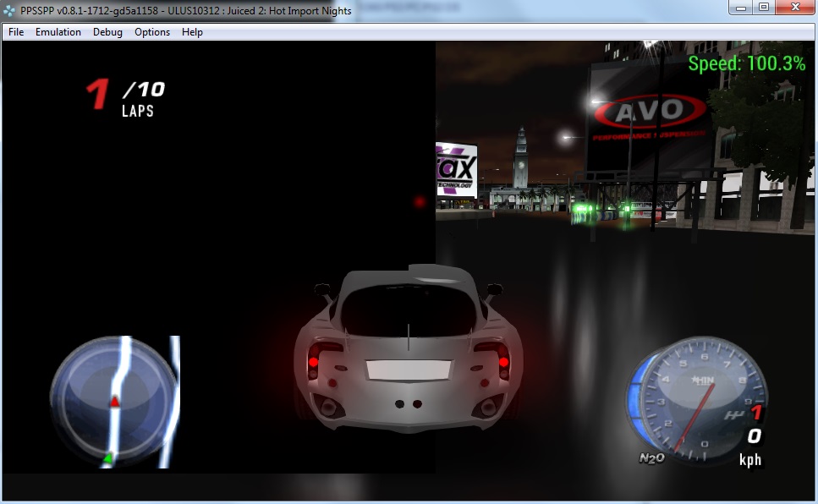Screen dimensions: 818x504
Task: Open the Debug menu
Action: 107,32
